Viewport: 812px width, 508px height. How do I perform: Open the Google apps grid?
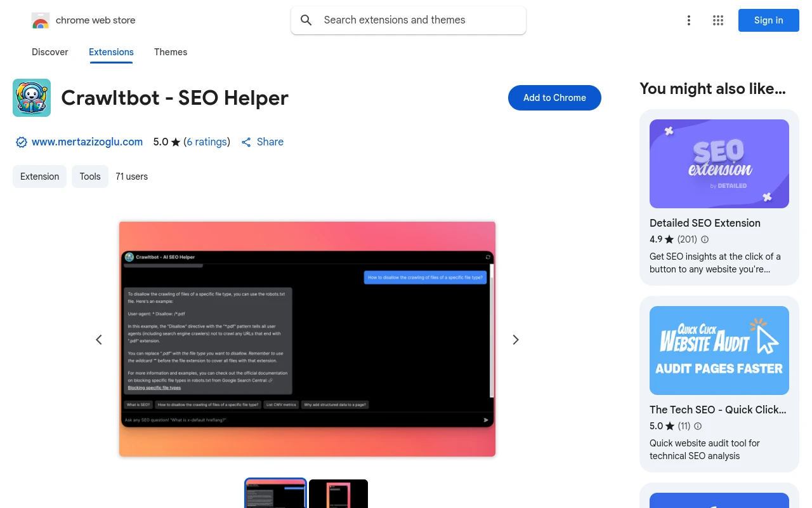(718, 20)
